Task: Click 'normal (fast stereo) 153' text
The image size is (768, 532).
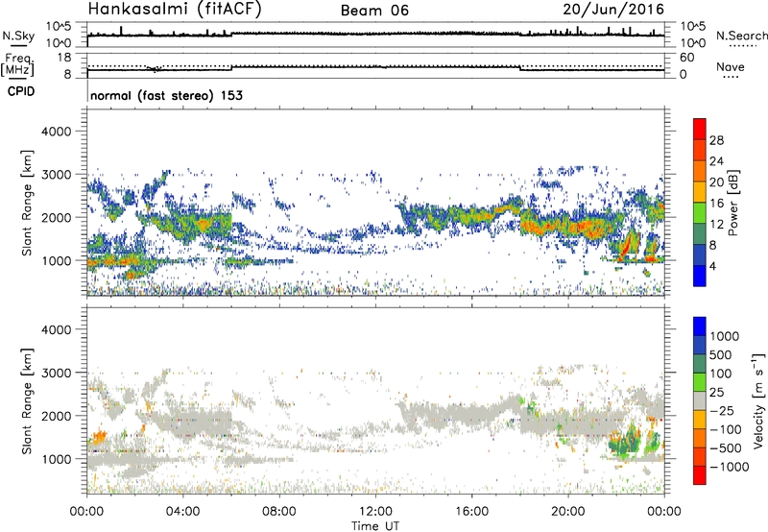Action: 166,95
